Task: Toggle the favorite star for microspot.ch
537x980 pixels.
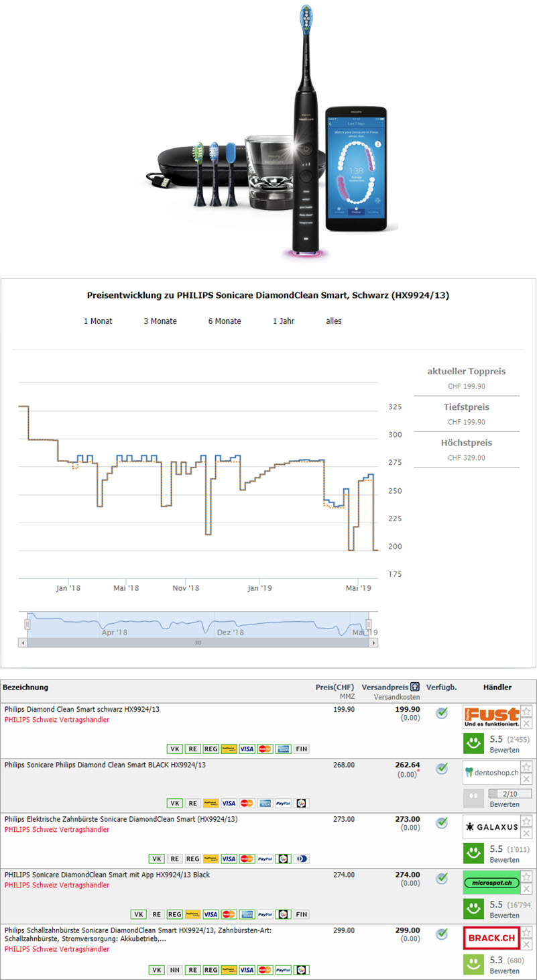Action: pyautogui.click(x=527, y=877)
